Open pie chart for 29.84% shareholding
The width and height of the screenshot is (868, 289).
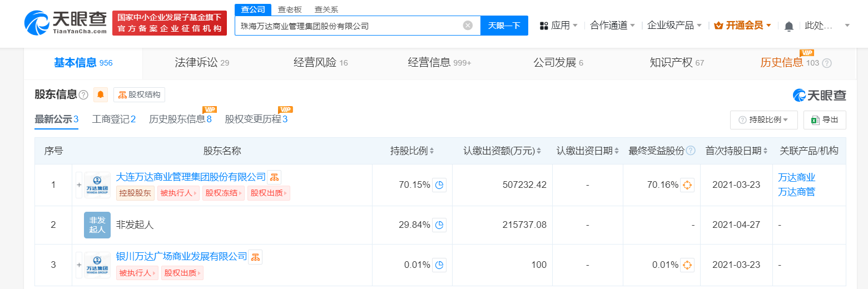coord(439,225)
